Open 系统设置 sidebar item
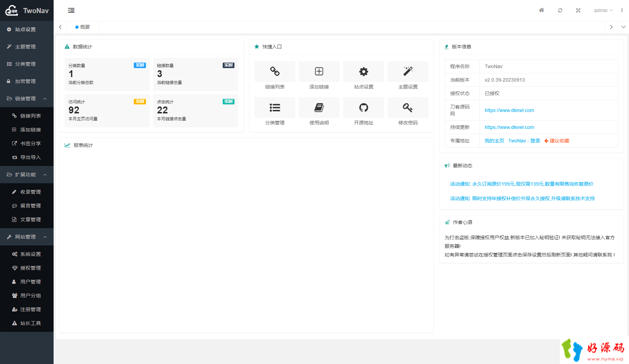The width and height of the screenshot is (629, 364). [x=27, y=254]
